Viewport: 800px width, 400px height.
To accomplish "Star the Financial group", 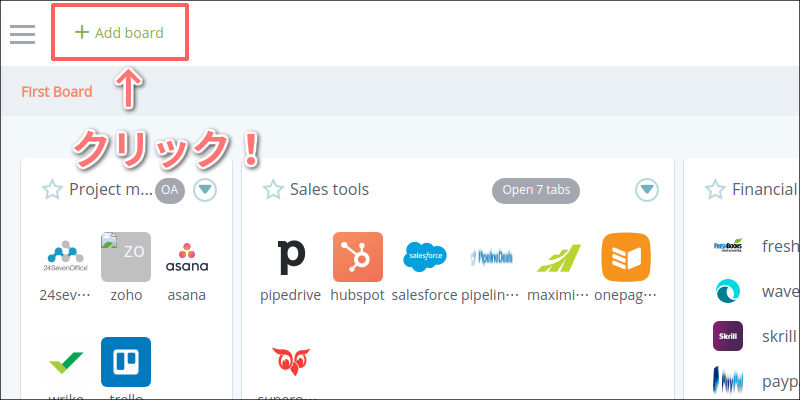I will (715, 189).
